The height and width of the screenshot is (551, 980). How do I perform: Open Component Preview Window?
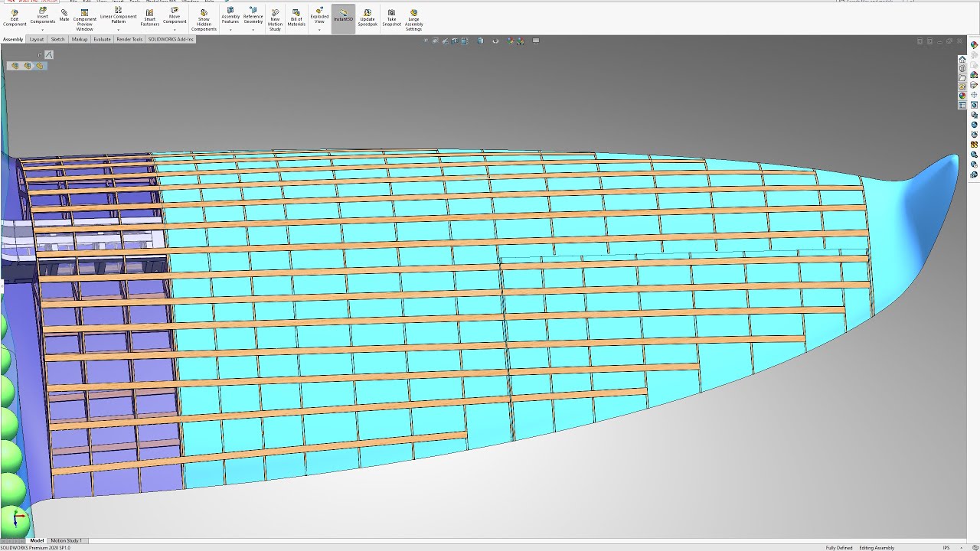coord(85,20)
